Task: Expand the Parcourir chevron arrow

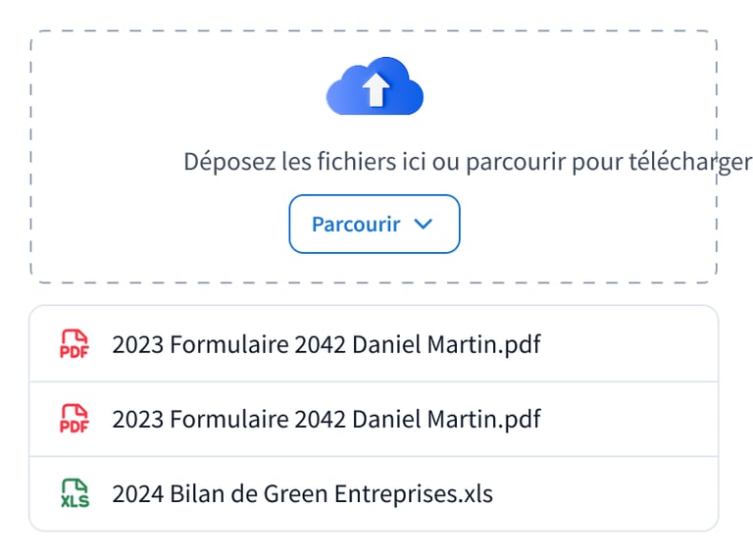Action: click(x=424, y=224)
